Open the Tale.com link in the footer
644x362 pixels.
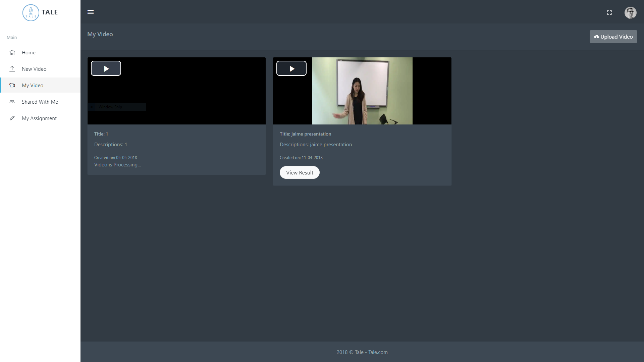378,352
